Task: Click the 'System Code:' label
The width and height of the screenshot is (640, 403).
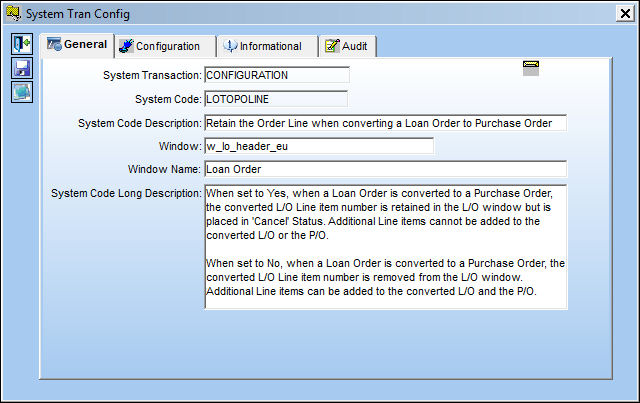Action: coord(169,99)
